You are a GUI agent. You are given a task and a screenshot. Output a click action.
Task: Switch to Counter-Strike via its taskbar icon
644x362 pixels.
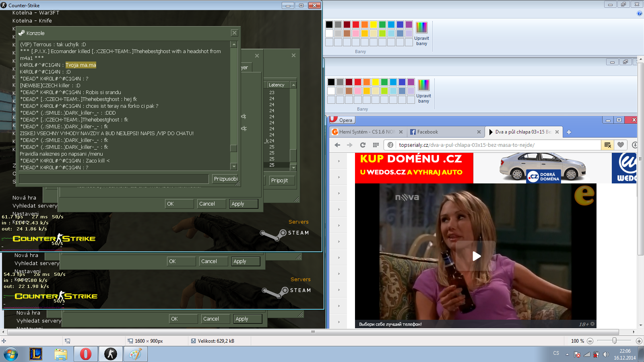(x=110, y=354)
